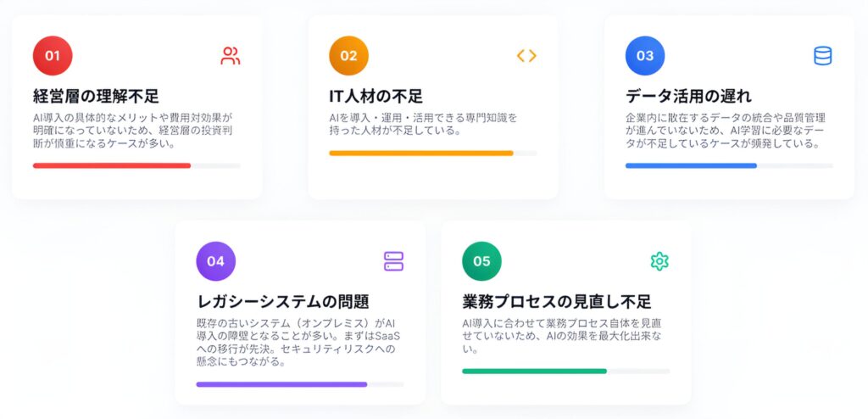
Task: Click the green 05 number badge
Action: pos(481,261)
